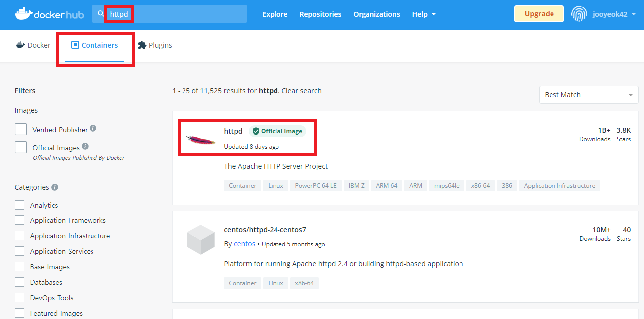Open the Organizations menu item
The height and width of the screenshot is (319, 644).
tap(376, 14)
